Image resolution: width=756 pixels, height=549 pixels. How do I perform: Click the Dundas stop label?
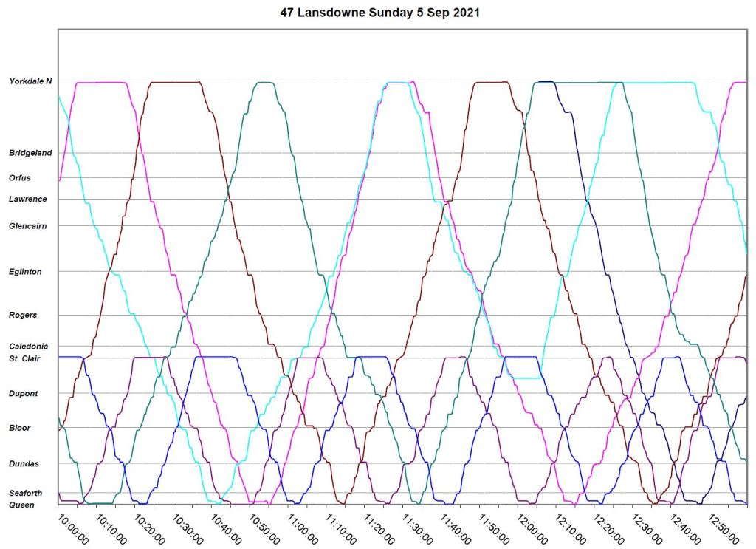point(23,464)
